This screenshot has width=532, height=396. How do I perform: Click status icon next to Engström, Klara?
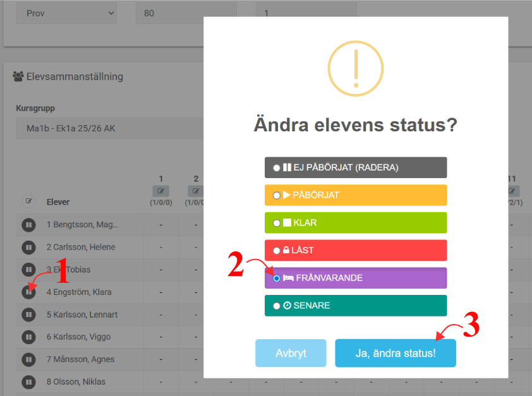tap(28, 292)
